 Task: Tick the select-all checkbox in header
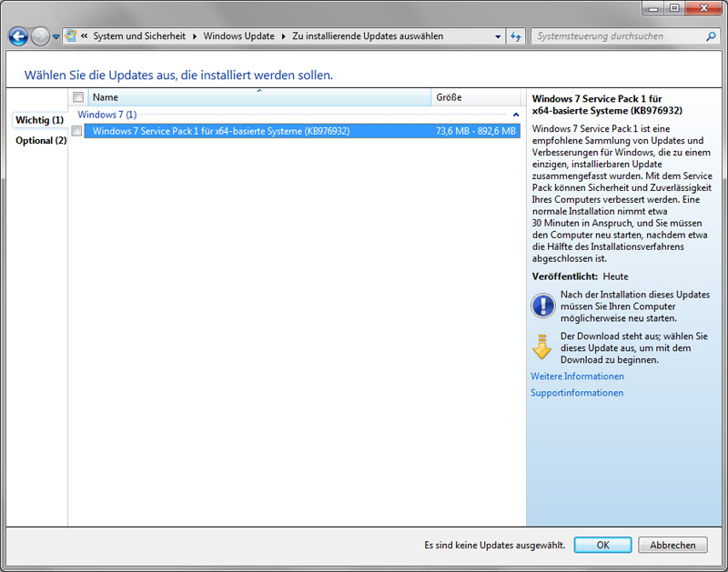pyautogui.click(x=78, y=97)
